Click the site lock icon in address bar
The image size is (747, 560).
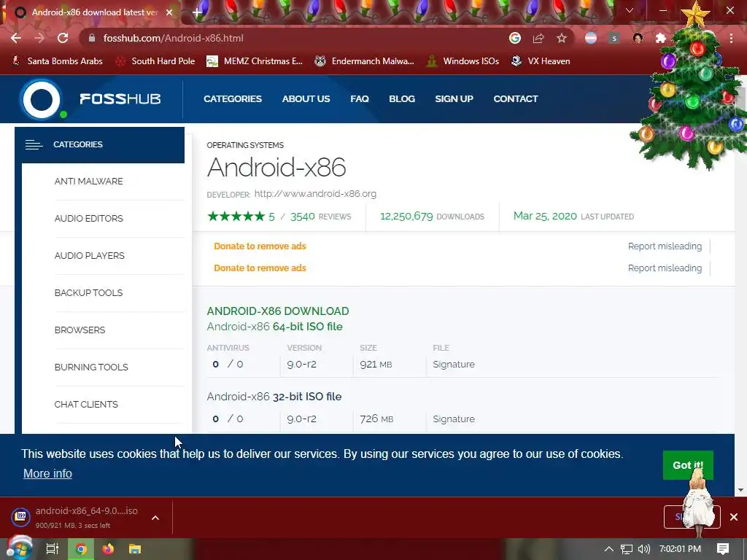92,38
